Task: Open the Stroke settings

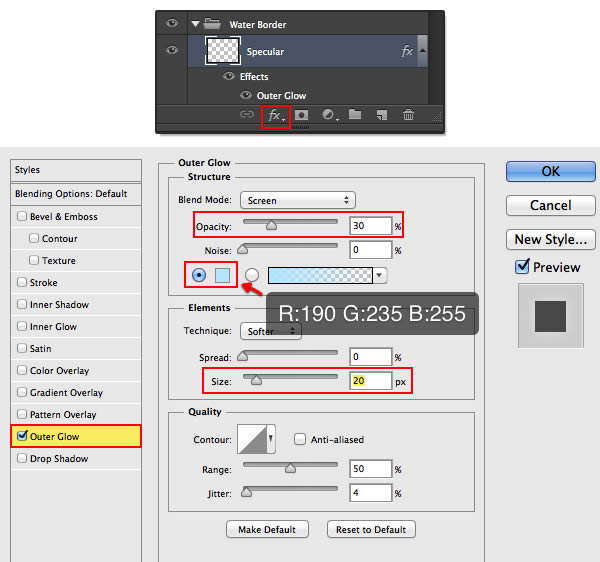Action: 44,282
